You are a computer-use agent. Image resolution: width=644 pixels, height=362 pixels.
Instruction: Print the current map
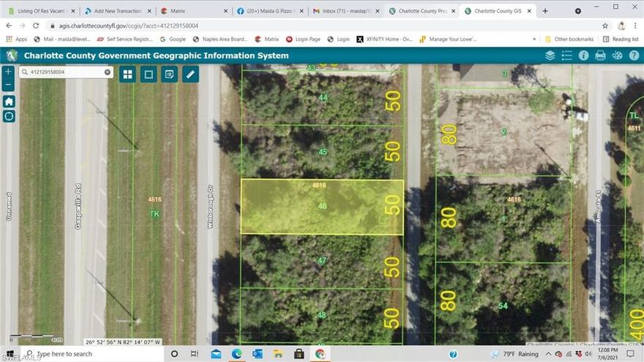coord(601,56)
